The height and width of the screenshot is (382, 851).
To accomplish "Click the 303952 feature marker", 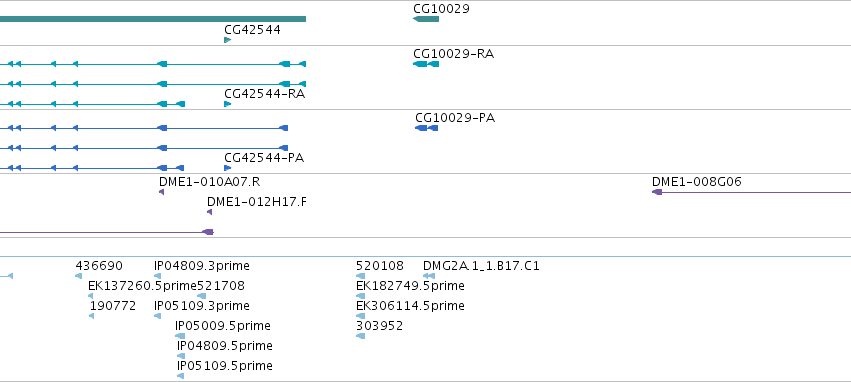I will tap(360, 336).
